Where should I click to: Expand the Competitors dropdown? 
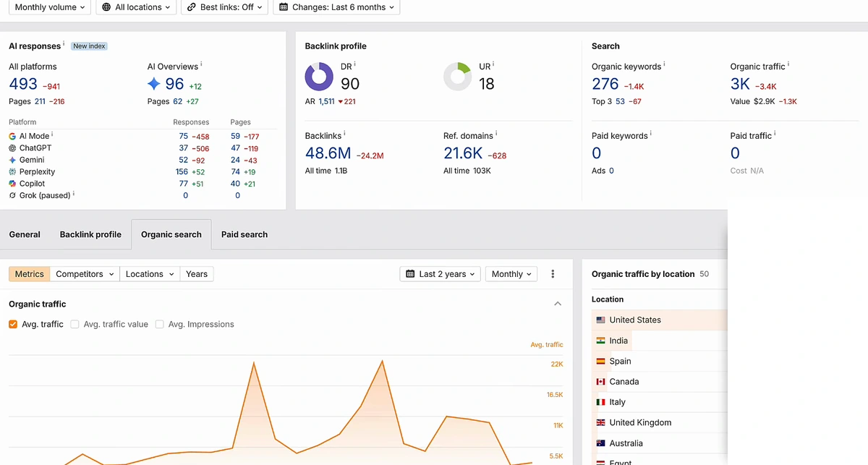pyautogui.click(x=85, y=274)
